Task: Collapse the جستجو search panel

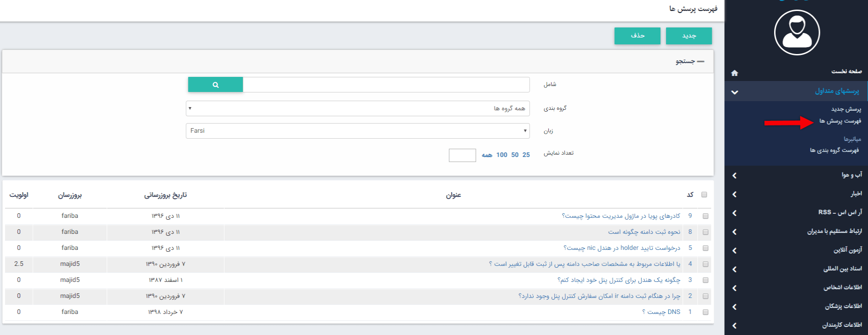Action: click(x=700, y=61)
